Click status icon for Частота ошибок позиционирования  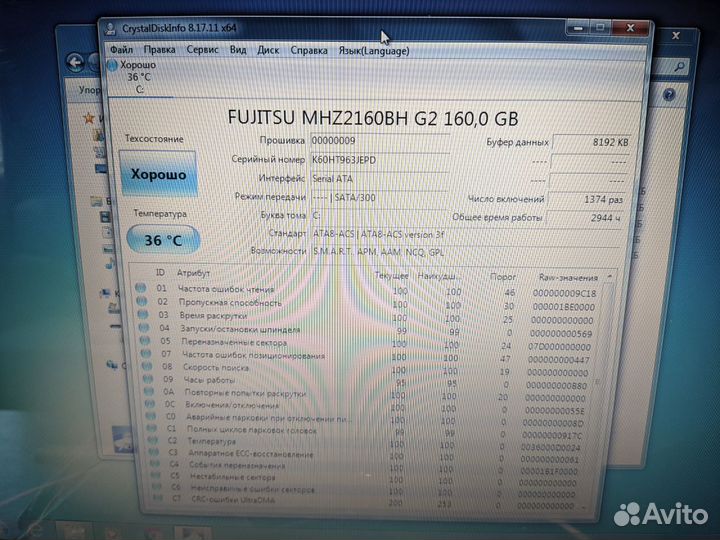pyautogui.click(x=146, y=354)
